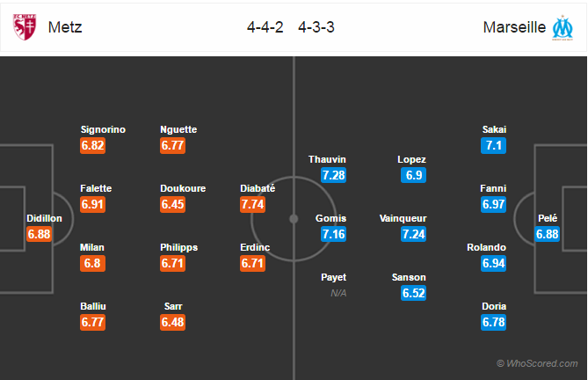
Task: Click the Marseille club logo
Action: 563,27
